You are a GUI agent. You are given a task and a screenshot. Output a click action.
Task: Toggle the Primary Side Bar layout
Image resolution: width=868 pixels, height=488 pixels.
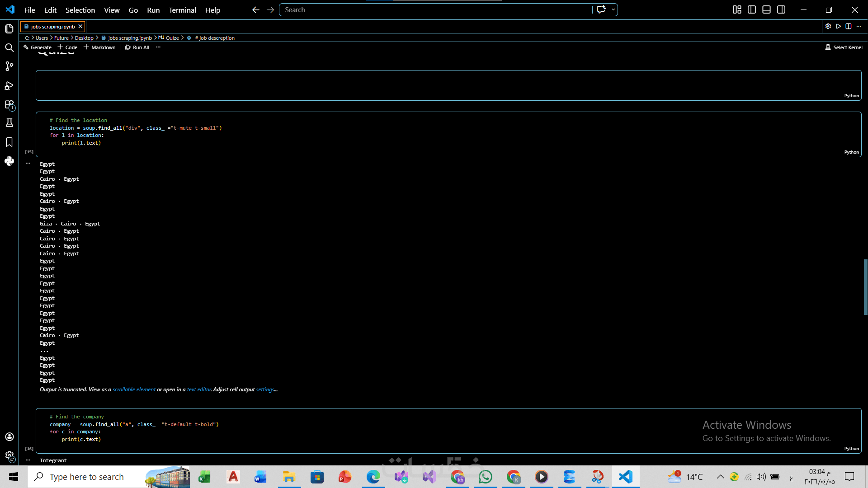[x=752, y=9]
